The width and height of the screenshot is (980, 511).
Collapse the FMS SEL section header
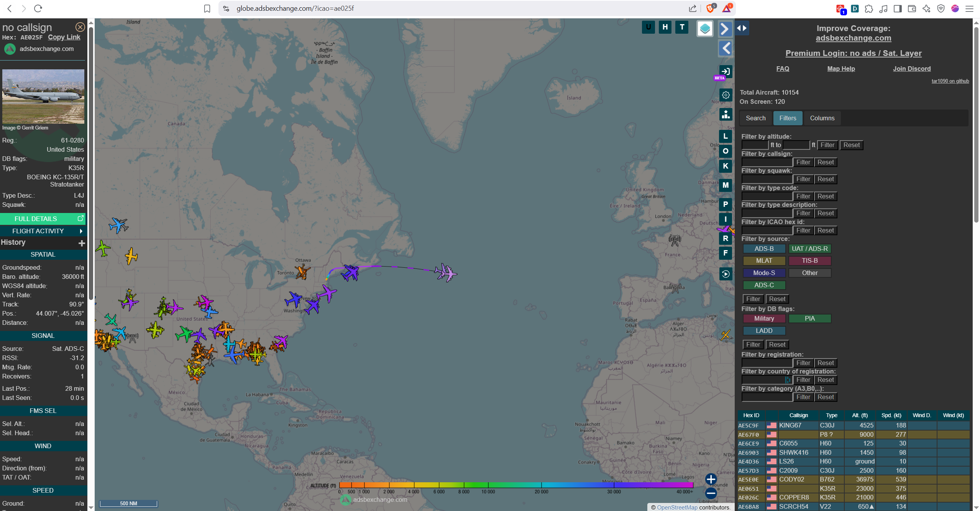point(43,411)
